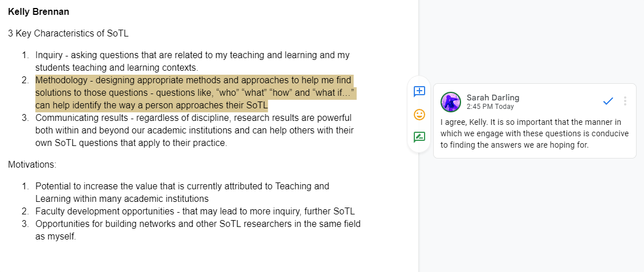The height and width of the screenshot is (272, 644).
Task: Click Sarah Darling's profile avatar
Action: click(x=451, y=102)
